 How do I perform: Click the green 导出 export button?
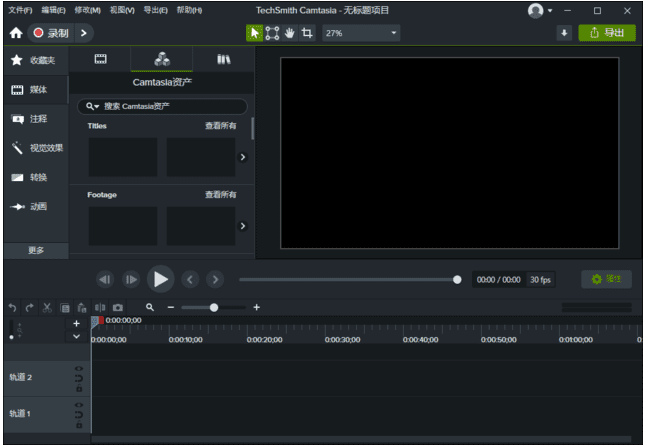(x=607, y=33)
